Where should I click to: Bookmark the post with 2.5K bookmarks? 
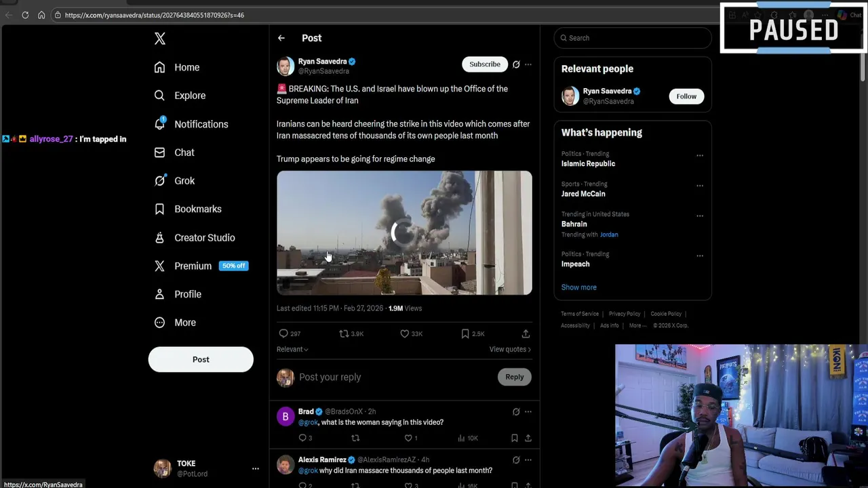click(473, 333)
